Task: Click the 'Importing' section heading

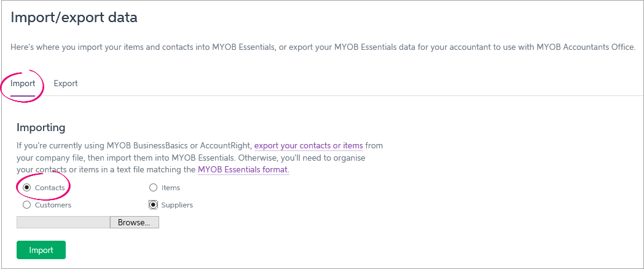Action: tap(41, 127)
